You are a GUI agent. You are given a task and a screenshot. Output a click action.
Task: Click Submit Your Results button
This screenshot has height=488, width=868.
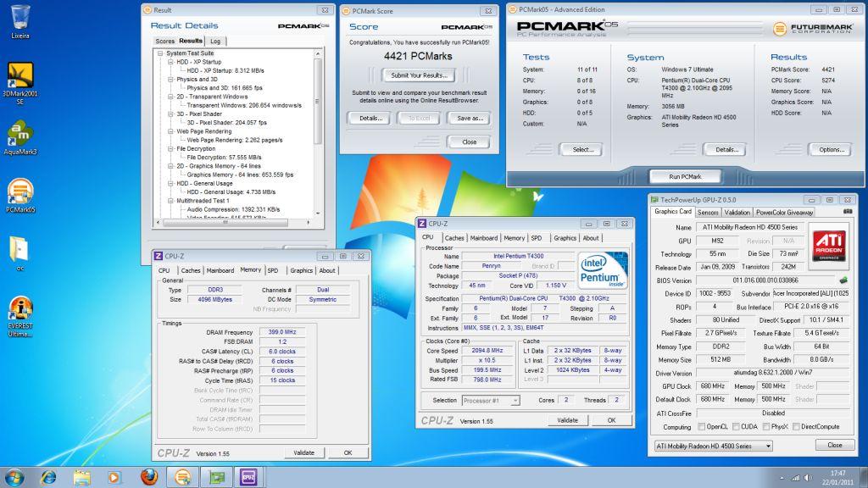(x=419, y=75)
